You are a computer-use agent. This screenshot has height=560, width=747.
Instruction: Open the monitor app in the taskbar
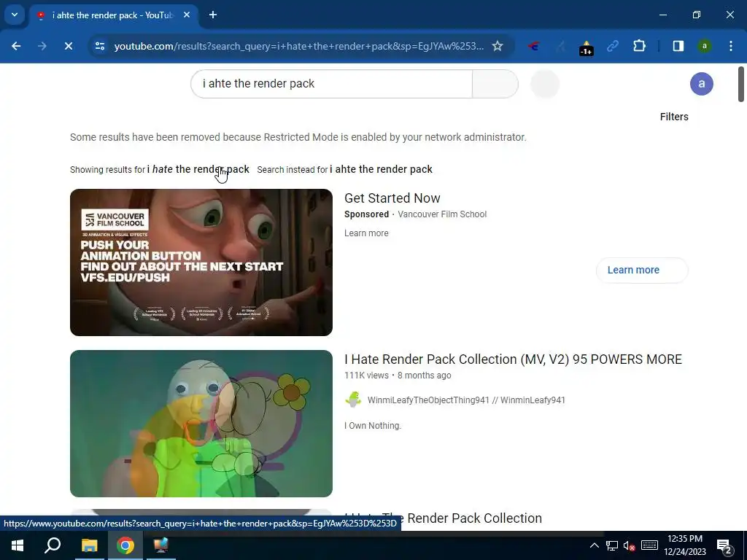pyautogui.click(x=161, y=545)
